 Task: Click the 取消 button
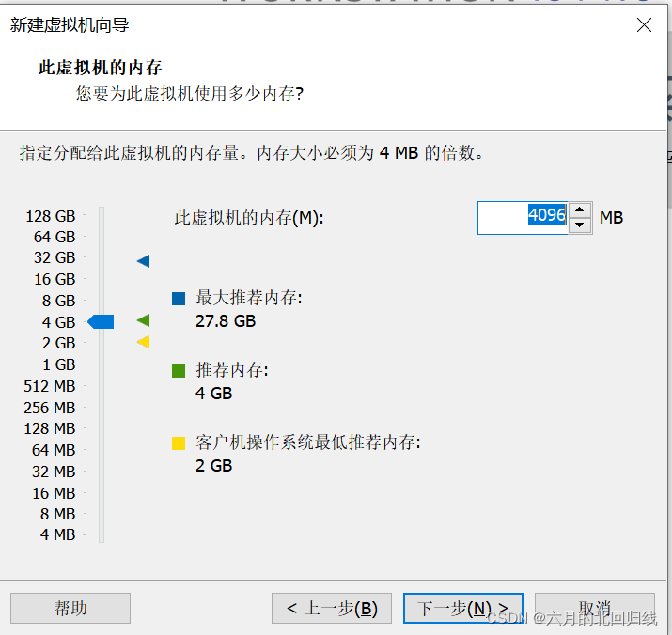(595, 608)
